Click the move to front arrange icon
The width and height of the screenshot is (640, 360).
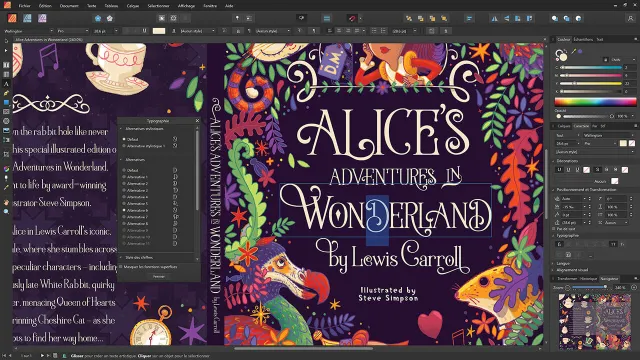click(444, 18)
